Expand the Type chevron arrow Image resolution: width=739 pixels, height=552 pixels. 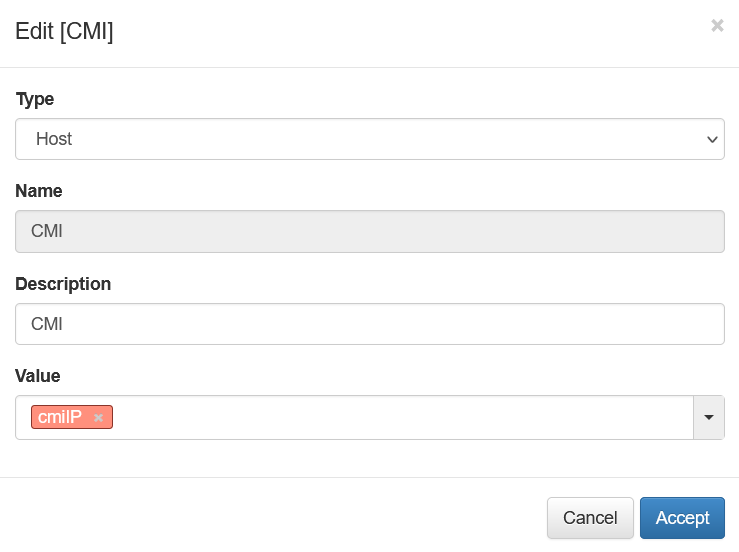[712, 140]
